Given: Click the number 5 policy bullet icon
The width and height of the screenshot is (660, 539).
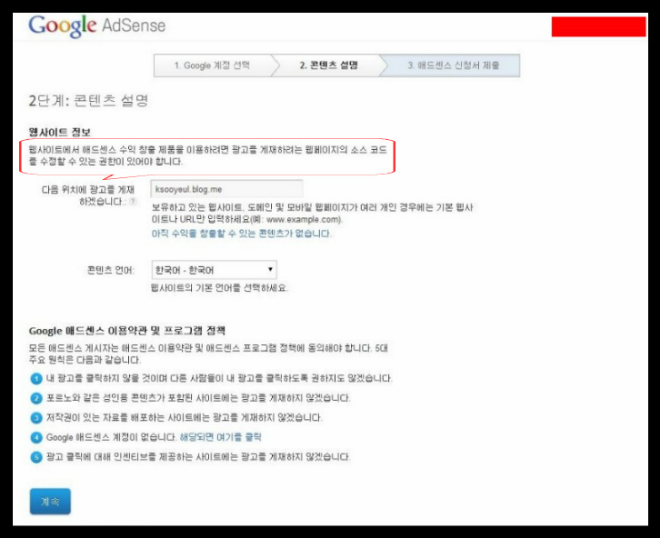Looking at the screenshot, I should tap(36, 457).
